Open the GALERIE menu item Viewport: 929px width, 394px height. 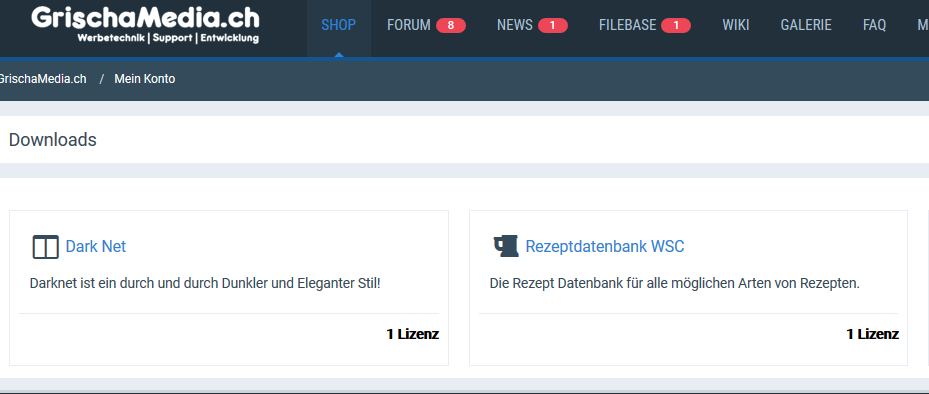[806, 25]
